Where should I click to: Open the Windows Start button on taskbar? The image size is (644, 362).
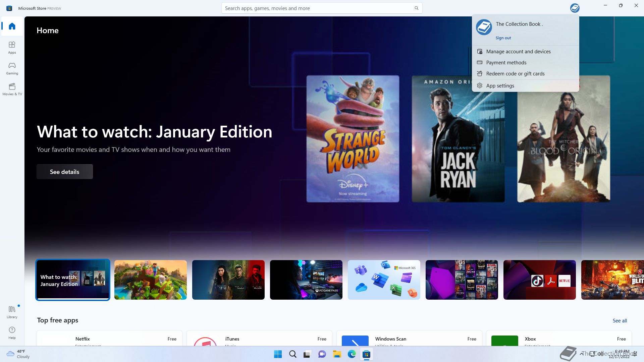[x=278, y=354]
